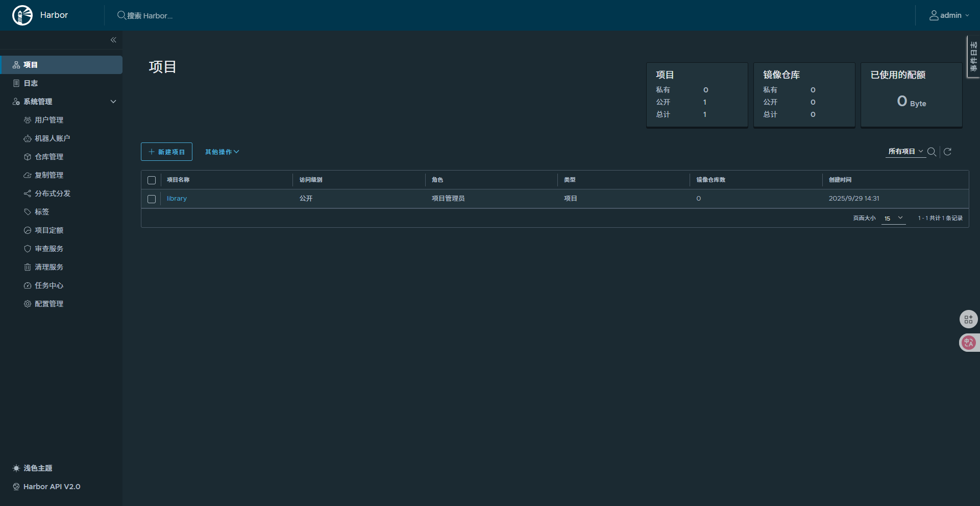Click the 项目 sidebar icon
Viewport: 980px width, 506px height.
click(16, 65)
